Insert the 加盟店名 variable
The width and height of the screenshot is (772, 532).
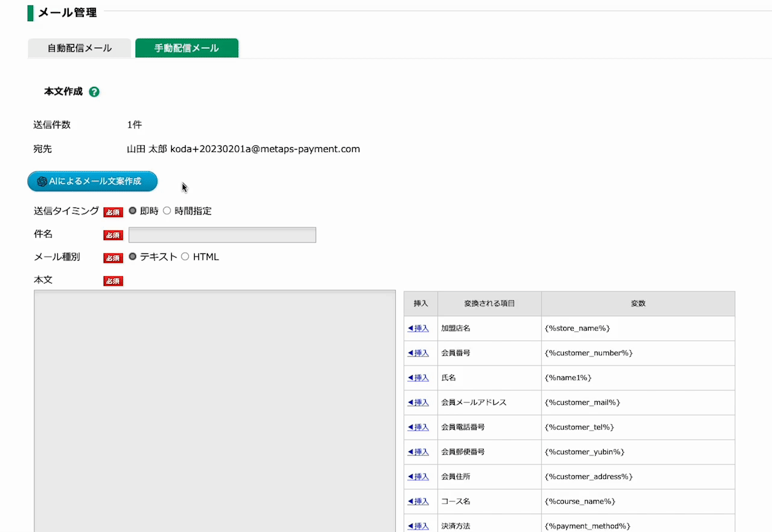click(x=419, y=329)
